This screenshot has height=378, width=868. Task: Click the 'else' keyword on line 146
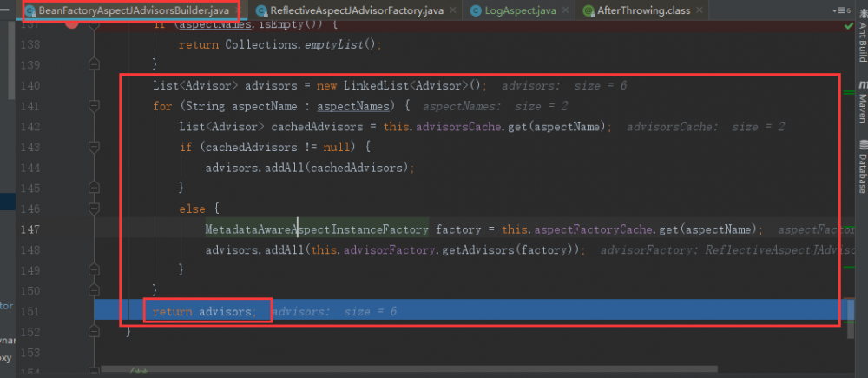(x=192, y=209)
